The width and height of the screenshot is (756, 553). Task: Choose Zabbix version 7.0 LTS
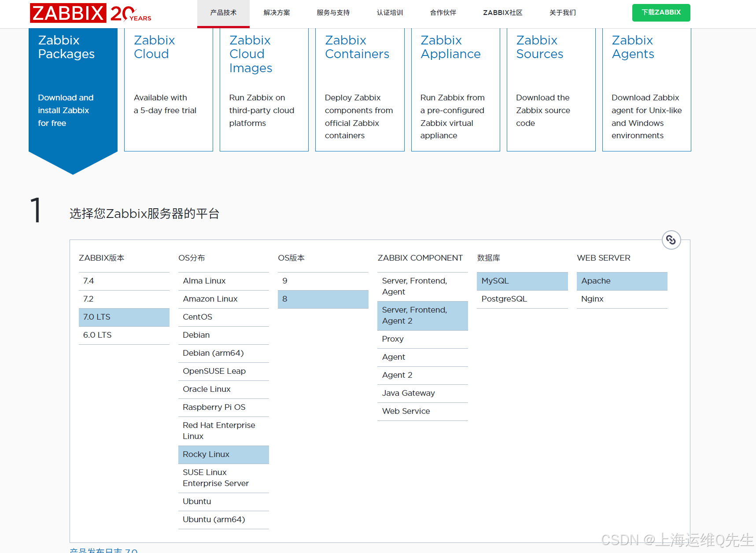124,317
